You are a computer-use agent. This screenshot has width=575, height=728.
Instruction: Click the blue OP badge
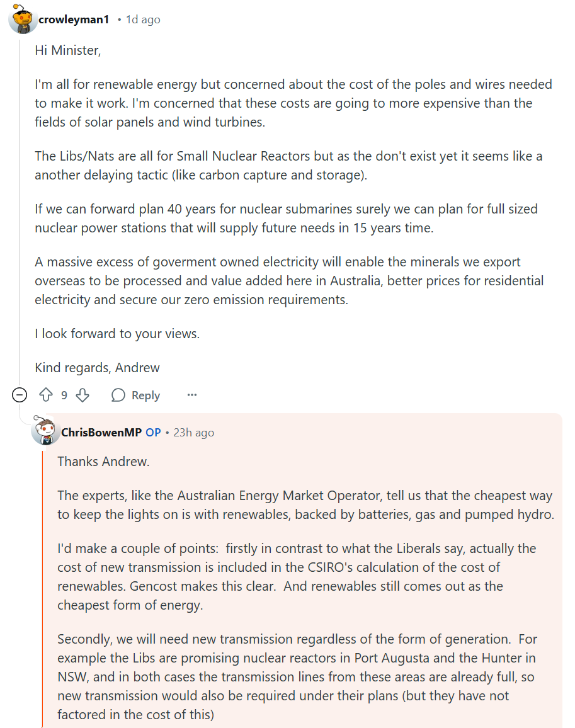153,433
